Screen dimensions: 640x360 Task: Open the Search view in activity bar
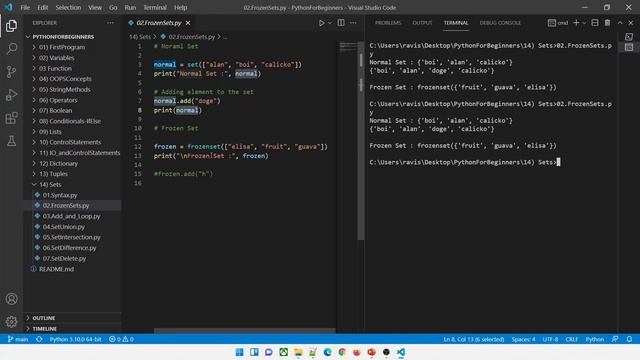[x=11, y=49]
